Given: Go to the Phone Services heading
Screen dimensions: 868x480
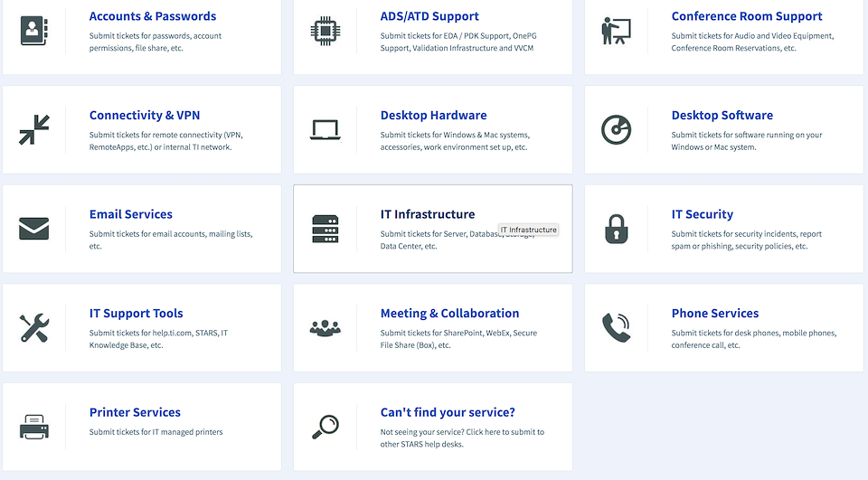Looking at the screenshot, I should [x=714, y=314].
